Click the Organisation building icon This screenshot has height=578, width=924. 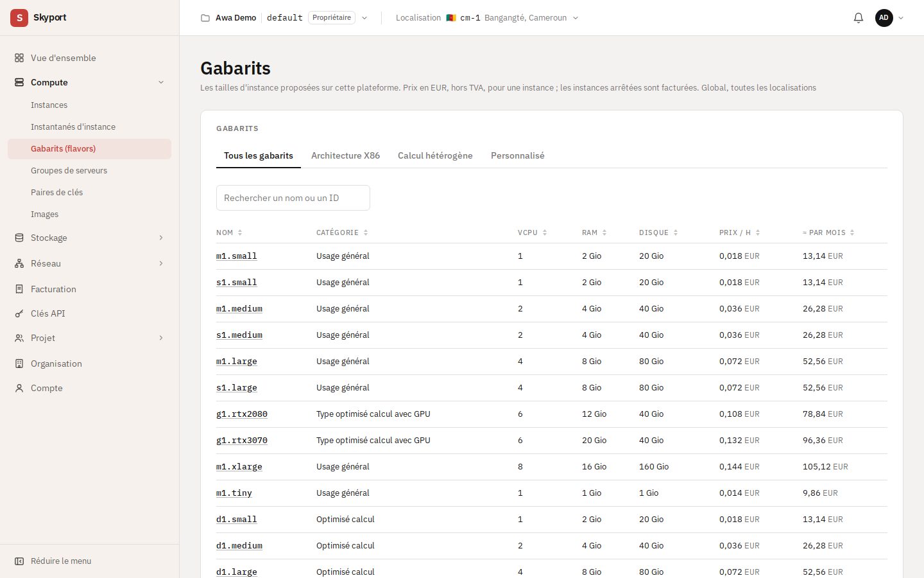19,363
